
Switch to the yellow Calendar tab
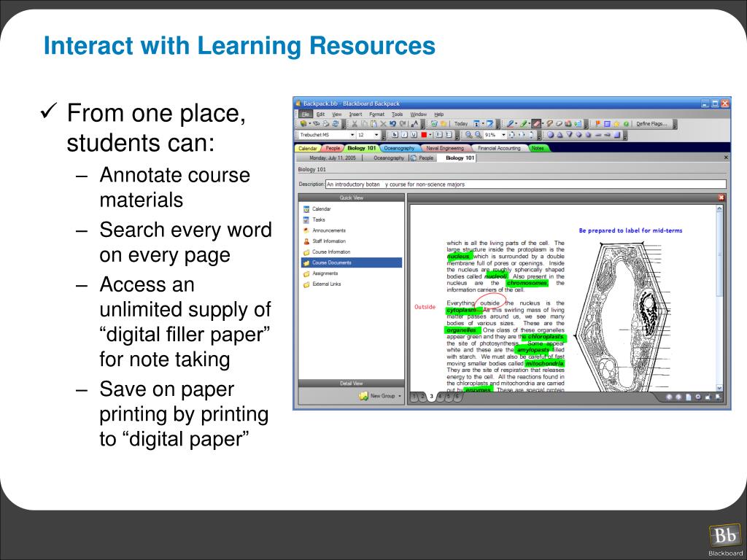[308, 148]
